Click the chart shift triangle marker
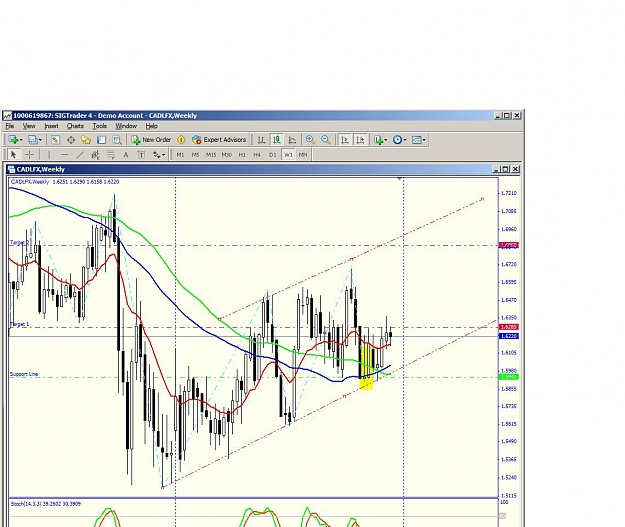The height and width of the screenshot is (527, 625). pyautogui.click(x=399, y=179)
